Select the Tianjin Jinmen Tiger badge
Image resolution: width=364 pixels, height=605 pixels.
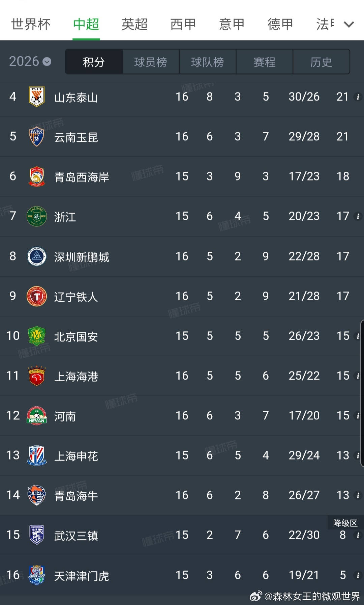point(37,575)
